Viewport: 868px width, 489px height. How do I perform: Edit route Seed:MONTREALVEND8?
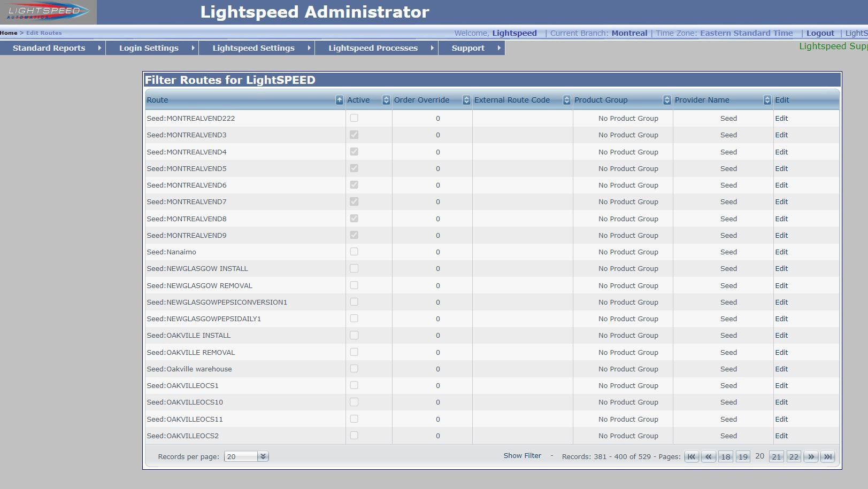[781, 219]
